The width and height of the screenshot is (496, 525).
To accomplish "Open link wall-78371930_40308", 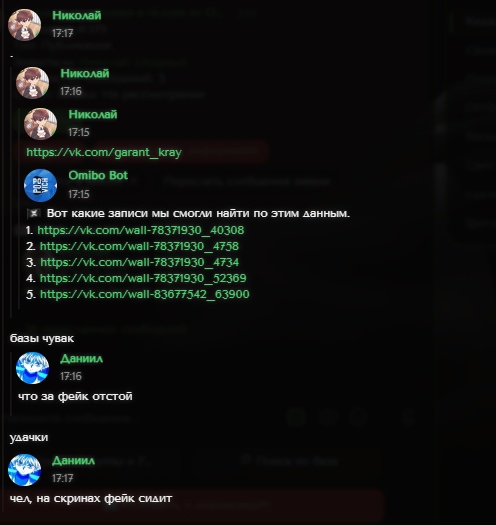I will click(141, 230).
